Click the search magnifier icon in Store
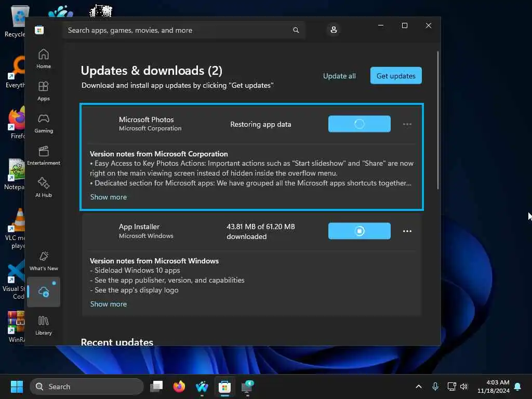Viewport: 532px width, 399px height. (296, 30)
